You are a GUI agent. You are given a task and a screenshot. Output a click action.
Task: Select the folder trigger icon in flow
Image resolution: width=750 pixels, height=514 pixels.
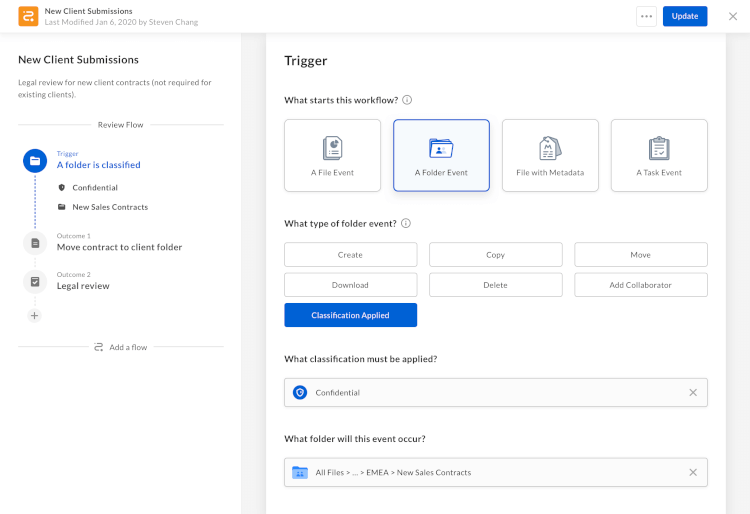coord(35,160)
